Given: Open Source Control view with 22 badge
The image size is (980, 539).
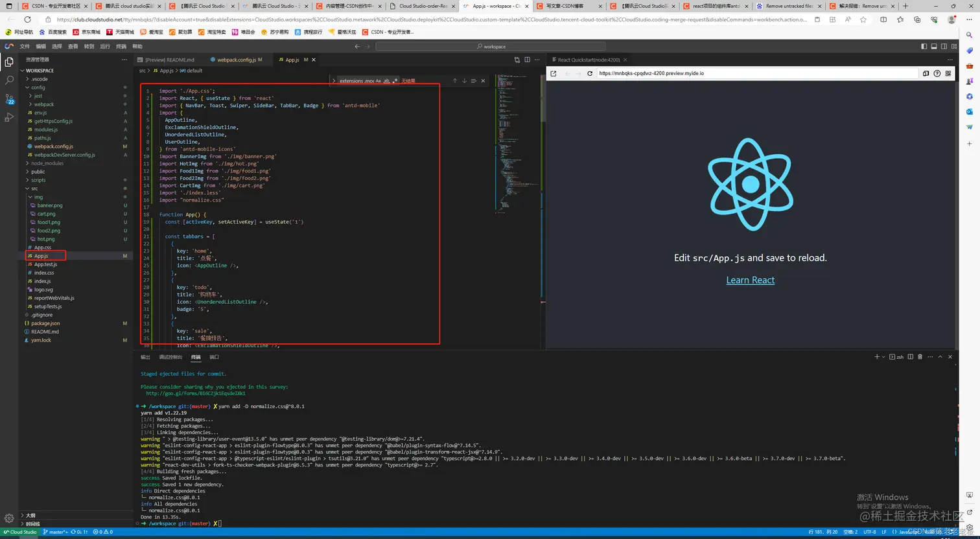Looking at the screenshot, I should point(9,99).
